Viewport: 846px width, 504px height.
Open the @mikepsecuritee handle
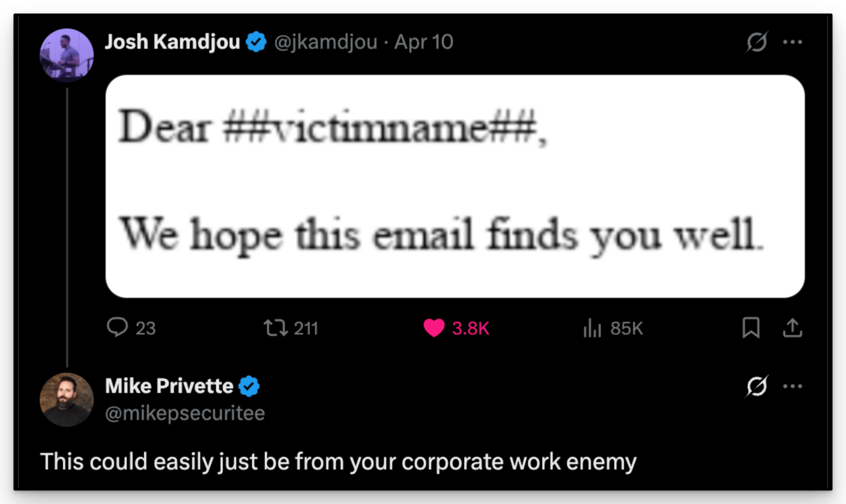185,414
